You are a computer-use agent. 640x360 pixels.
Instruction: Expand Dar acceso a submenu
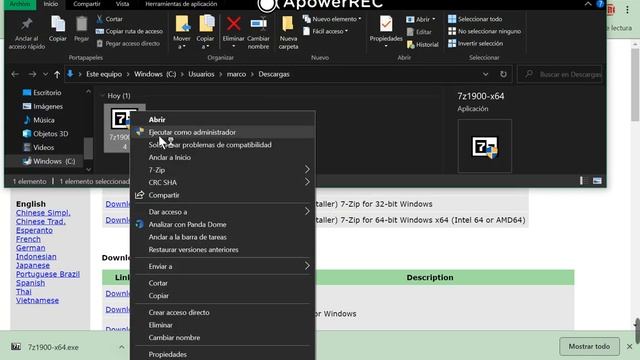(x=307, y=212)
